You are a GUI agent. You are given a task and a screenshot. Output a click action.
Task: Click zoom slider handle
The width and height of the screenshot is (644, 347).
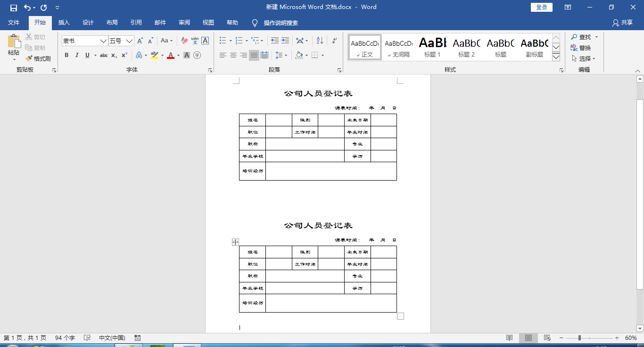point(579,338)
